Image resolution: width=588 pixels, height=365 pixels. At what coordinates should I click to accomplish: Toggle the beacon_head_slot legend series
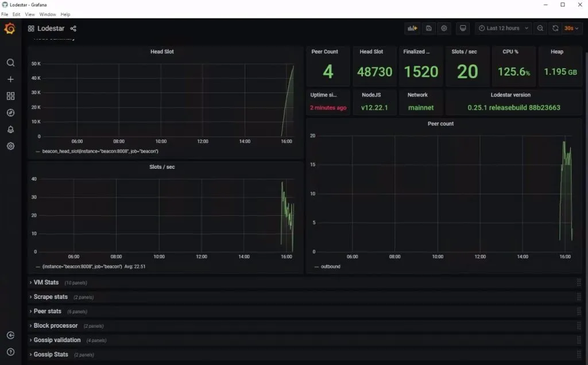click(x=100, y=152)
